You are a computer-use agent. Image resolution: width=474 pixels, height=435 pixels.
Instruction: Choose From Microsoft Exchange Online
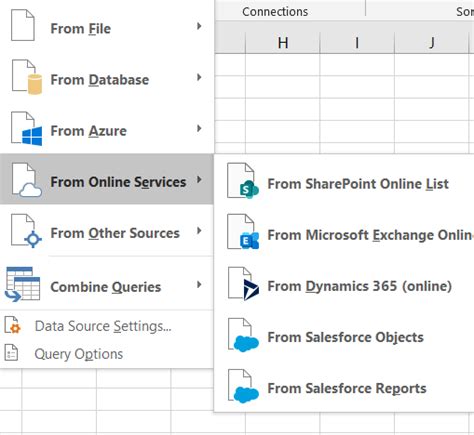(345, 232)
